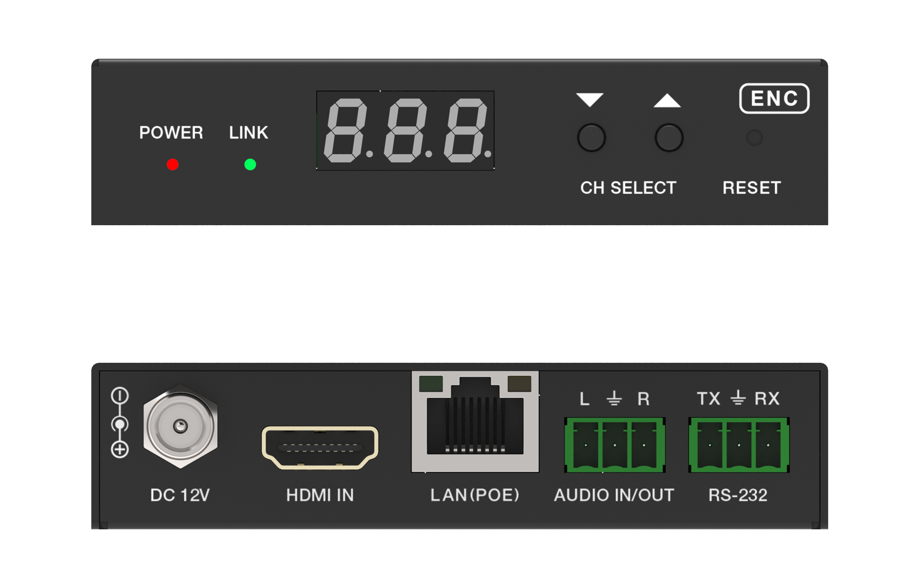Image resolution: width=920 pixels, height=588 pixels.
Task: Click the right LED on Ethernet port
Action: [x=519, y=383]
